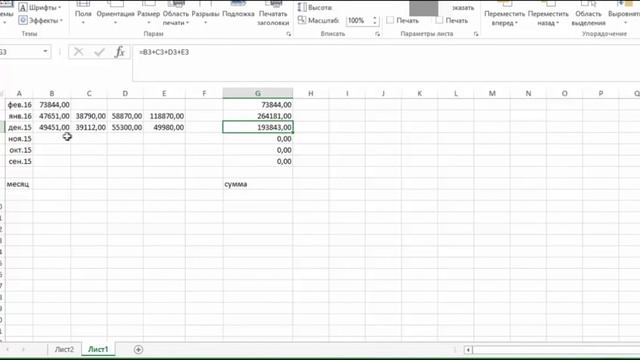Select the сумма label cell

pyautogui.click(x=258, y=184)
